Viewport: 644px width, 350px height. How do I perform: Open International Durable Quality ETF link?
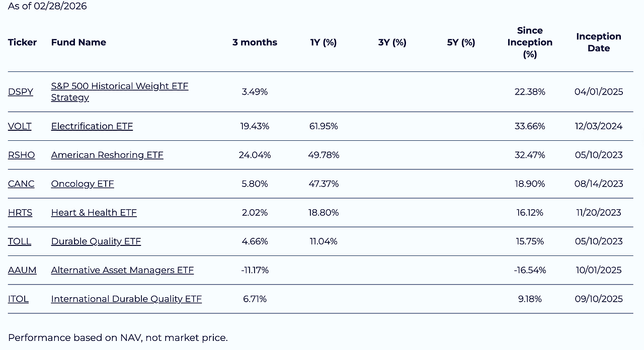126,299
